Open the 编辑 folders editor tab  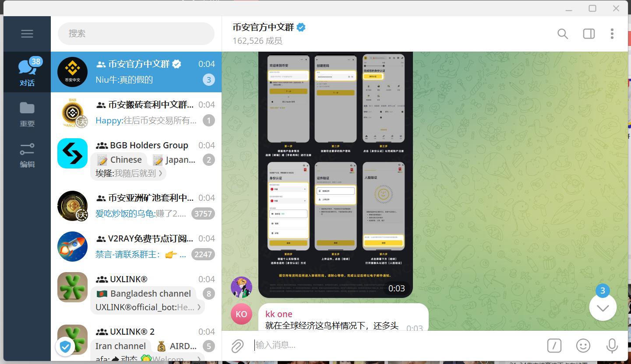coord(27,155)
